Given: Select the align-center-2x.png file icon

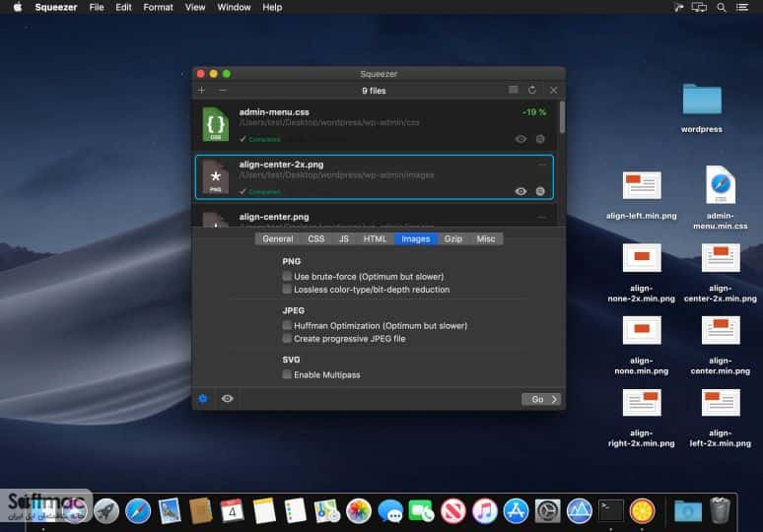Looking at the screenshot, I should pyautogui.click(x=216, y=177).
